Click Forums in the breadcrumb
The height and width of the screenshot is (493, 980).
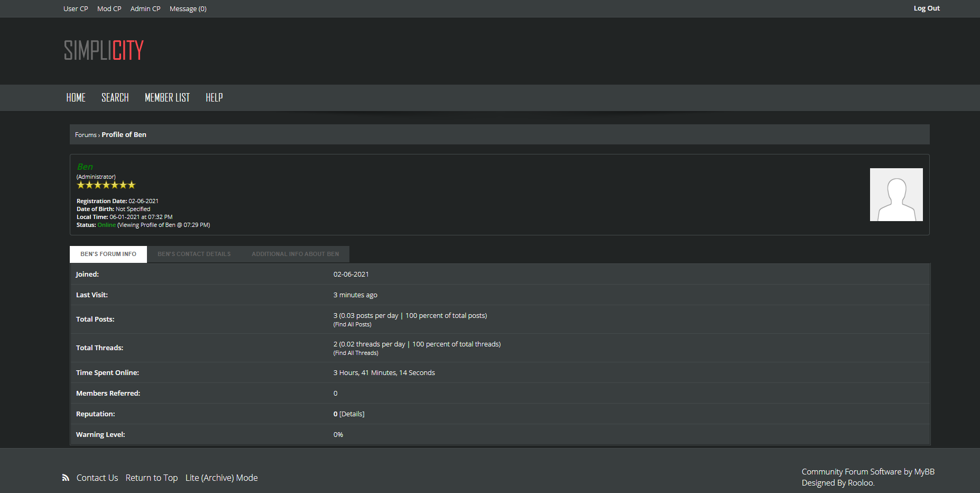tap(86, 135)
